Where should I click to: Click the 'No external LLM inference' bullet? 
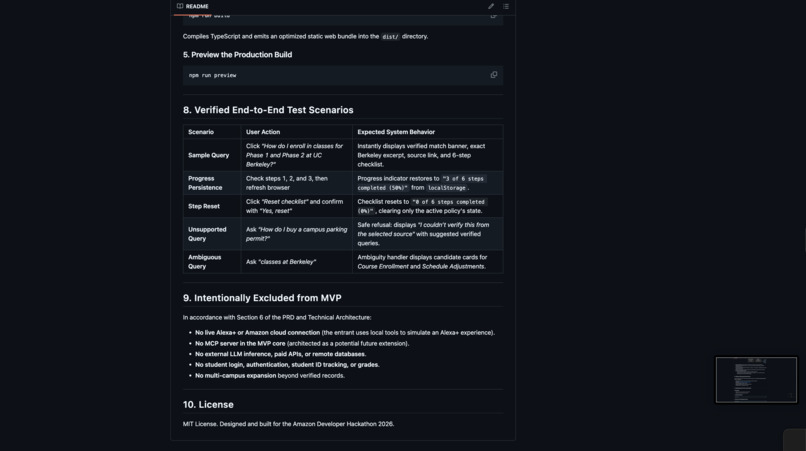[x=280, y=354]
